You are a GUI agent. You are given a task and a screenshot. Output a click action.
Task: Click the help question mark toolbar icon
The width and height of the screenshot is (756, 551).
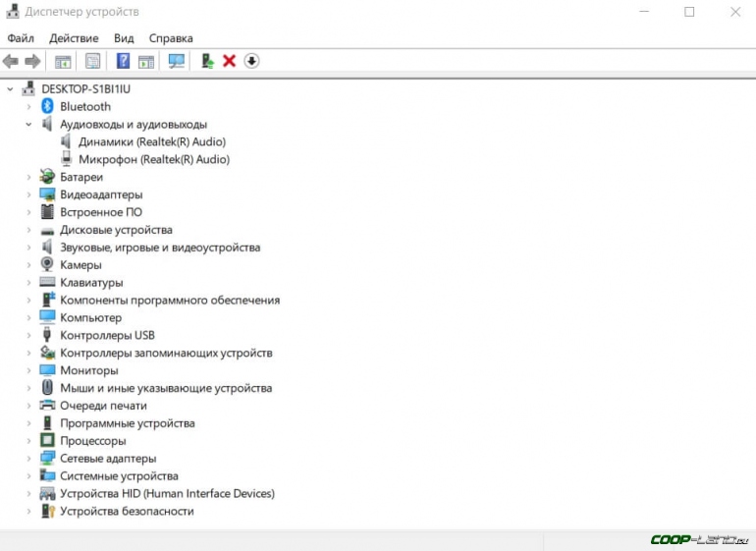[123, 61]
